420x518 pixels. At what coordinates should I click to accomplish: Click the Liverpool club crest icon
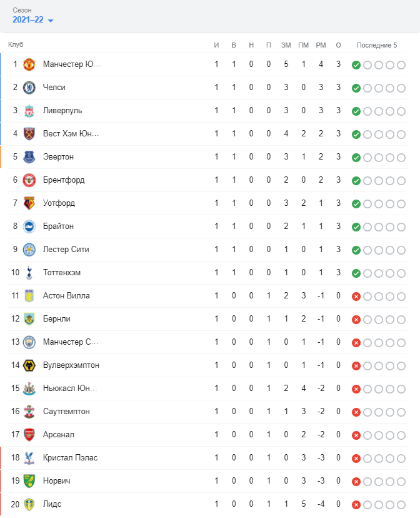[x=29, y=111]
